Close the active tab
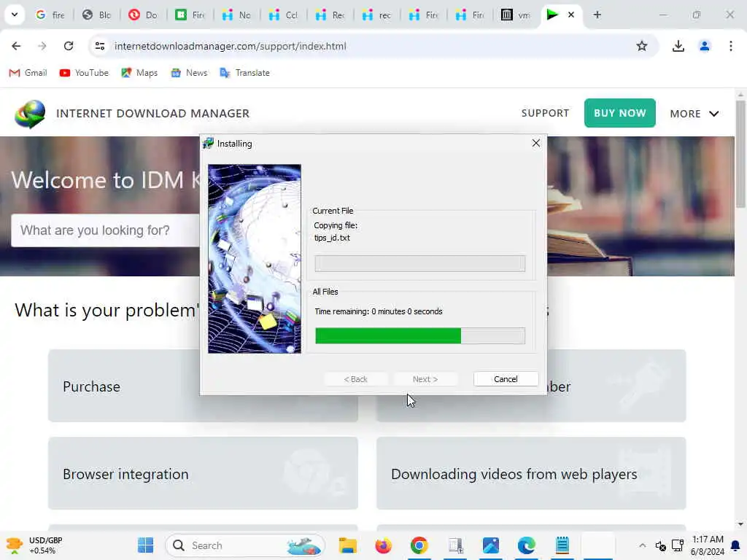This screenshot has width=747, height=560. [x=570, y=15]
